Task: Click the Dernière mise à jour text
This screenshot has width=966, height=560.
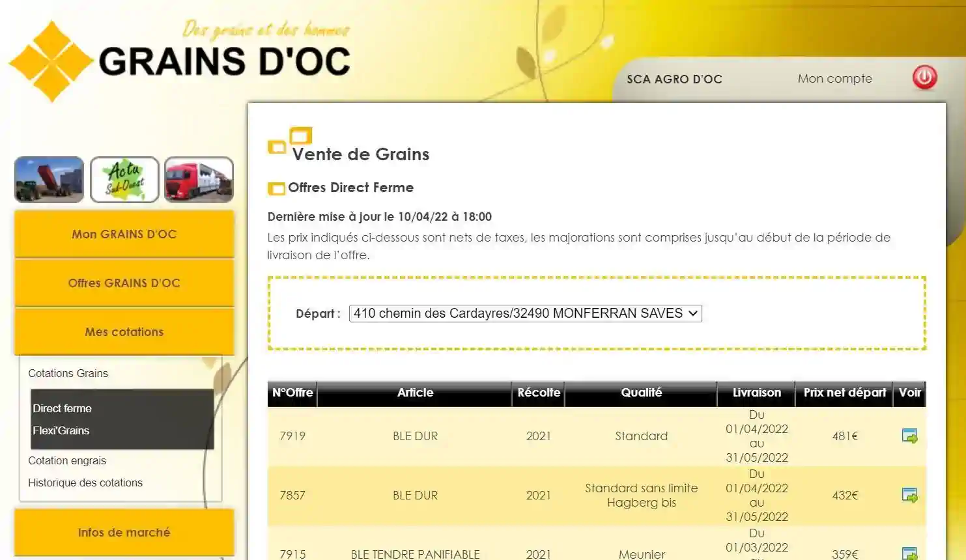Action: click(x=380, y=217)
